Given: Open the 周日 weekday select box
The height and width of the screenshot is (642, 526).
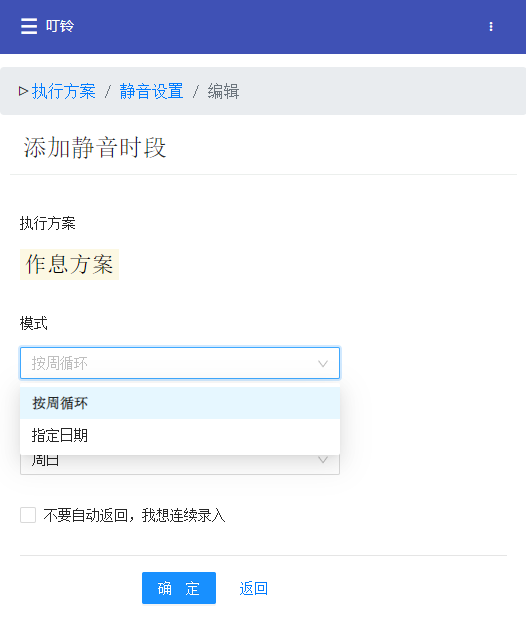Looking at the screenshot, I should click(x=180, y=464).
